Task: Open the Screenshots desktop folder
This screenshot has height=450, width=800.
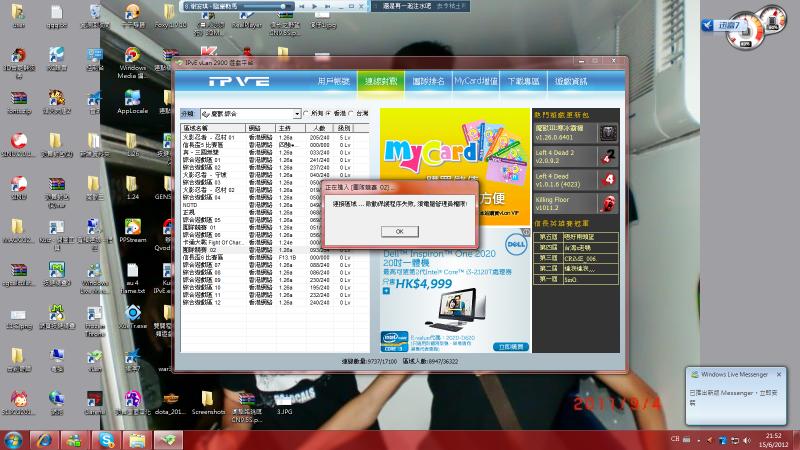Action: 208,403
